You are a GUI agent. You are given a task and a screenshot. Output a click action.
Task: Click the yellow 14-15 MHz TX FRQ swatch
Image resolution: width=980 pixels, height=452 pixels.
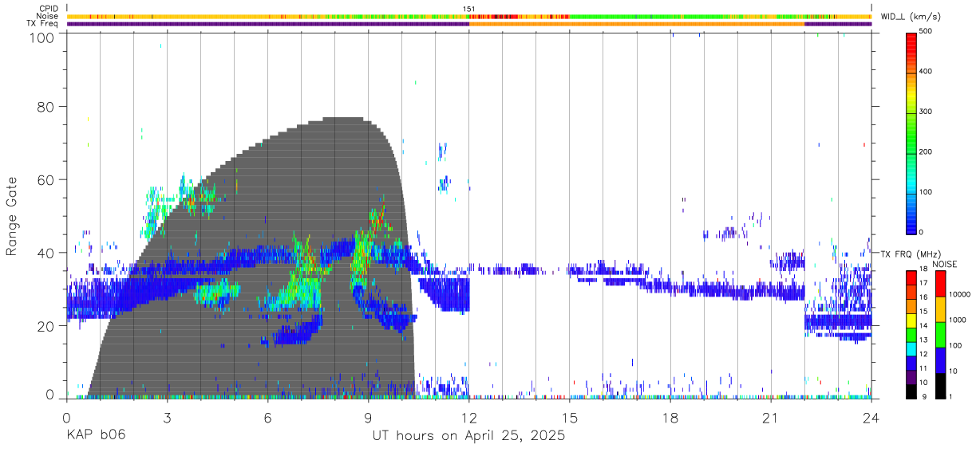pos(911,320)
